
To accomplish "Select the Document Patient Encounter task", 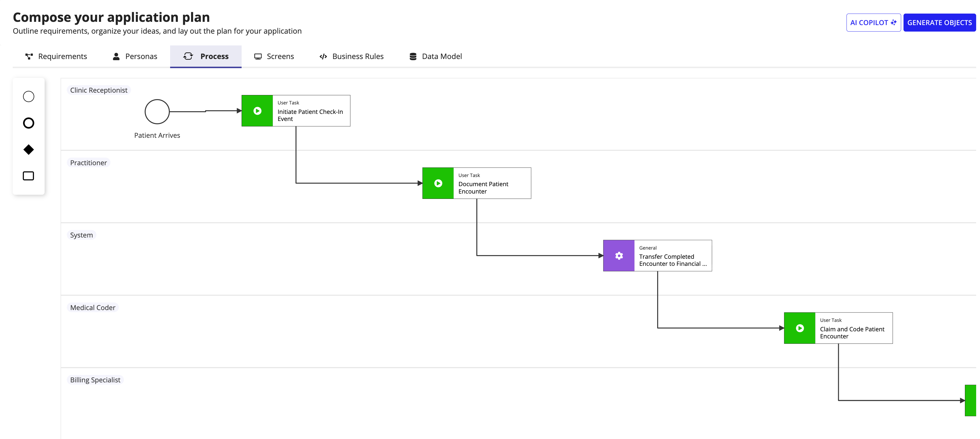I will 477,183.
